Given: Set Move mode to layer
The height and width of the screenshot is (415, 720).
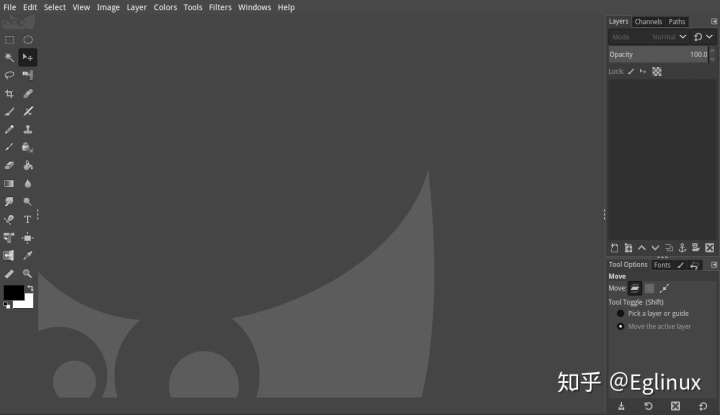Looking at the screenshot, I should [635, 288].
